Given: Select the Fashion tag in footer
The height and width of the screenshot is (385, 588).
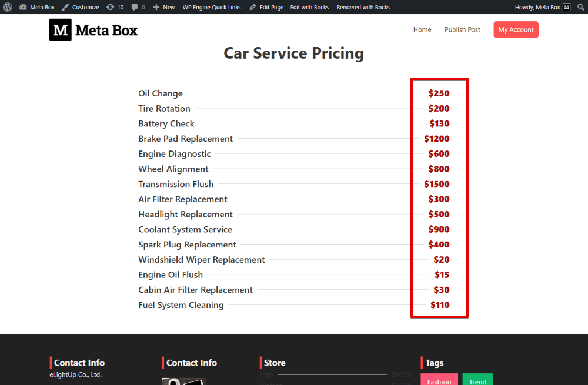Looking at the screenshot, I should click(439, 381).
